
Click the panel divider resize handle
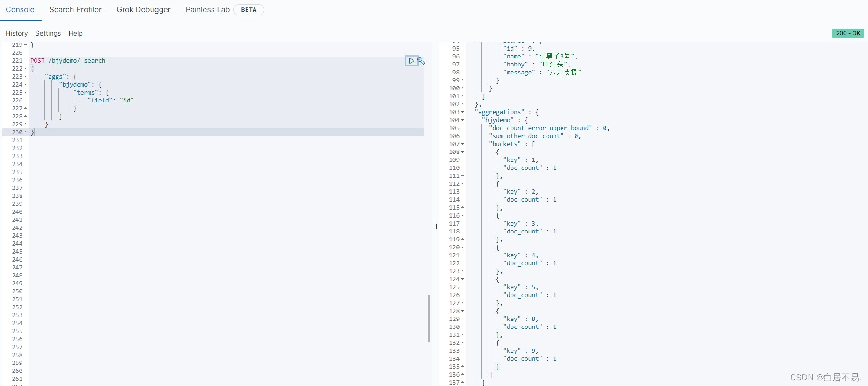436,226
